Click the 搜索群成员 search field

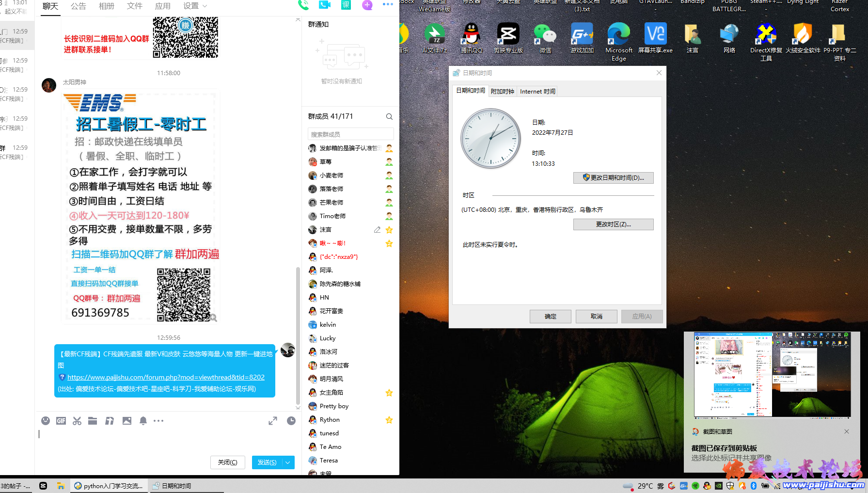[350, 134]
